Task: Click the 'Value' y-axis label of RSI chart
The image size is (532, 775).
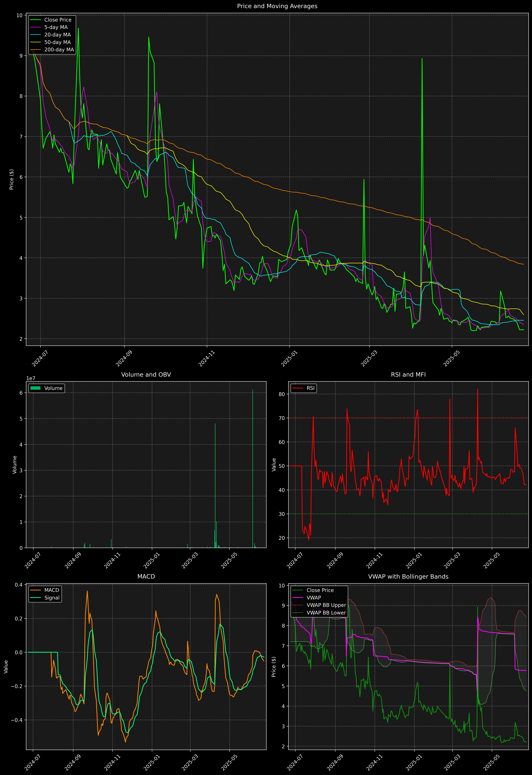Action: click(274, 464)
